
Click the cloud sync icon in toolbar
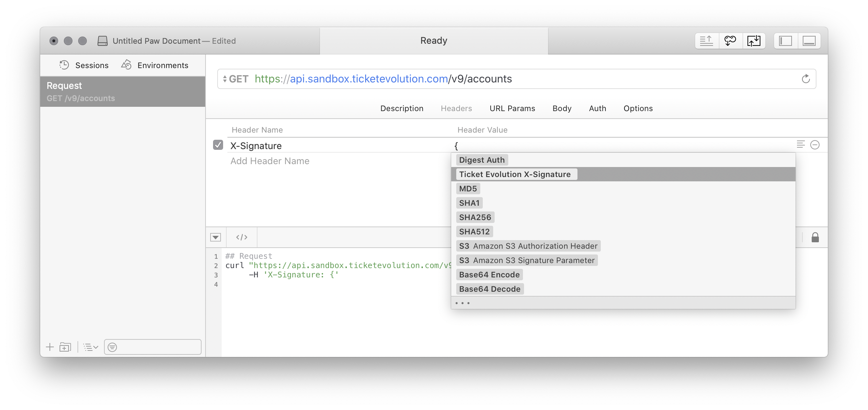pos(730,41)
